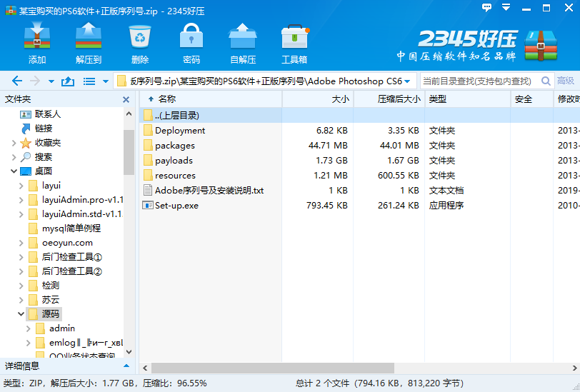Click the current directory search field
The image size is (580, 392).
click(479, 81)
